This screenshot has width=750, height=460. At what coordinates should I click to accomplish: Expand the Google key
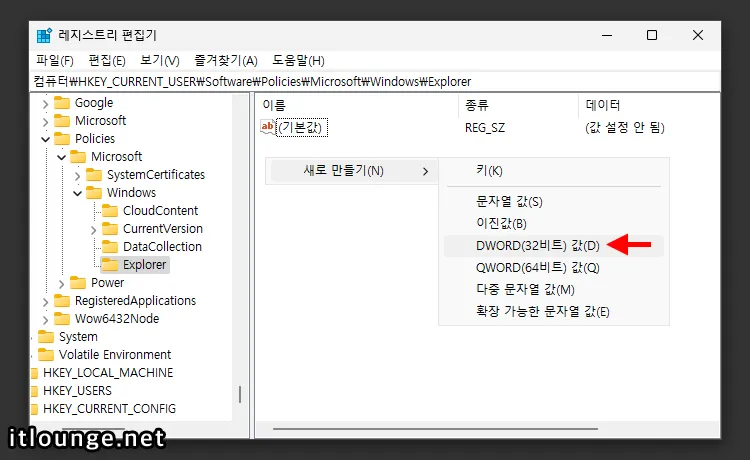45,104
